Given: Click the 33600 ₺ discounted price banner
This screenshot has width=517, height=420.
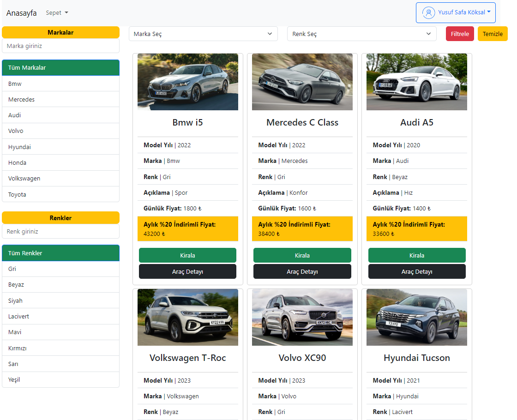Looking at the screenshot, I should click(x=417, y=229).
